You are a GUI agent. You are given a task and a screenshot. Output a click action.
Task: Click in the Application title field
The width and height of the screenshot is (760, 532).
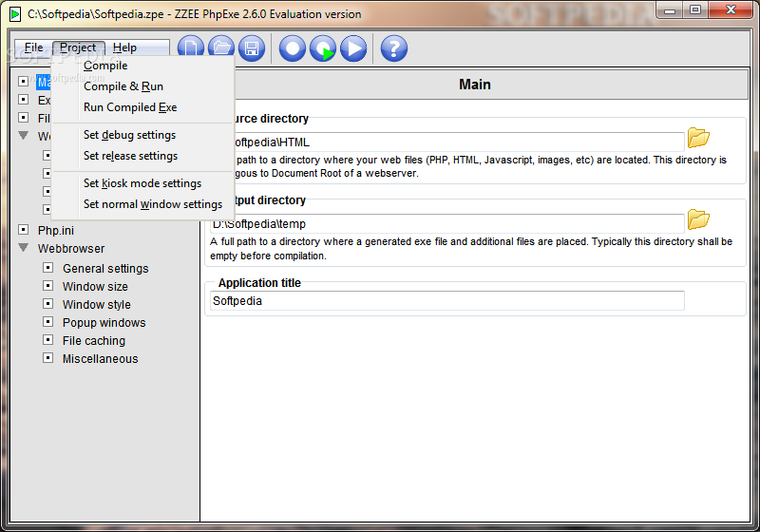[446, 301]
